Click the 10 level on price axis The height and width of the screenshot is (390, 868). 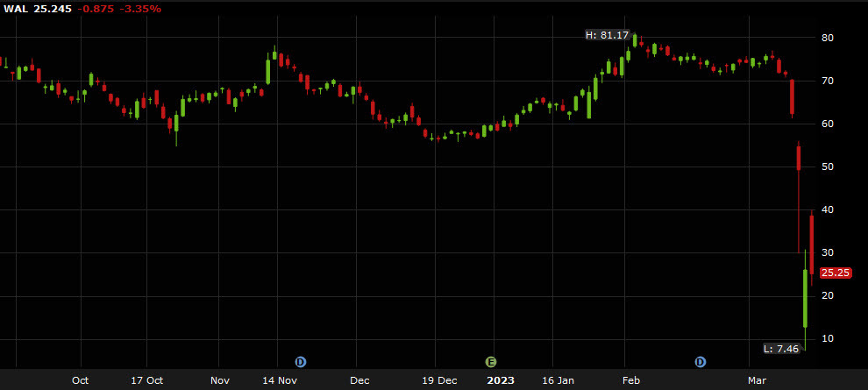point(827,338)
